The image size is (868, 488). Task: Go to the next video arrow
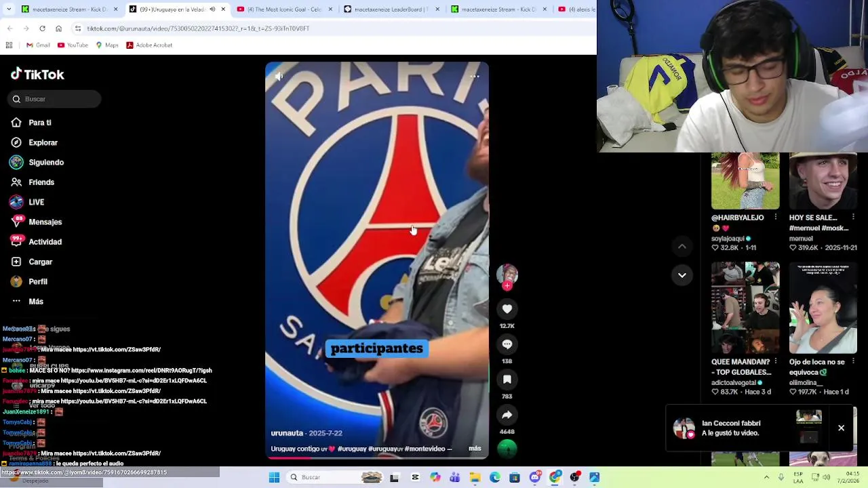[682, 275]
